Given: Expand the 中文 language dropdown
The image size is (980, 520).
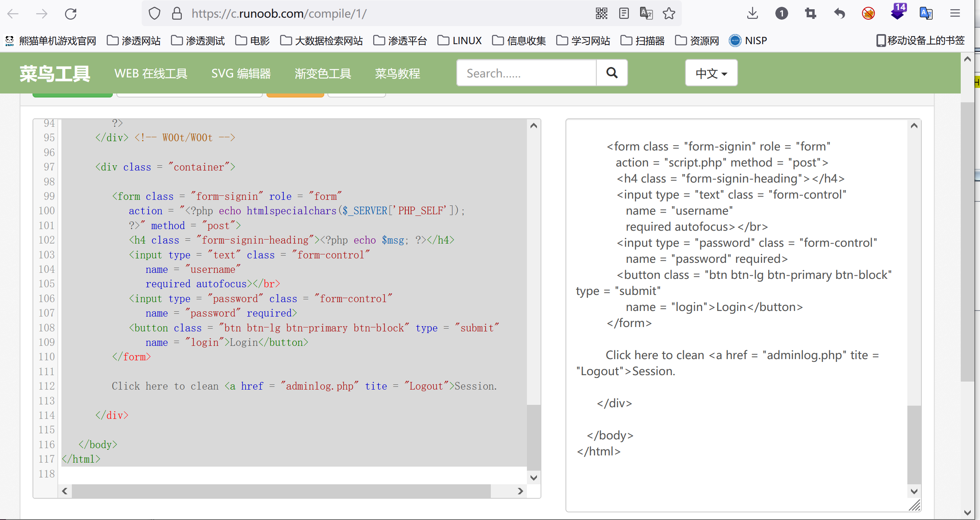Looking at the screenshot, I should click(x=711, y=73).
